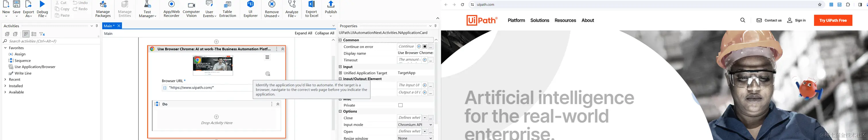Reload the page in Chrome
The width and height of the screenshot is (868, 140).
tap(462, 5)
